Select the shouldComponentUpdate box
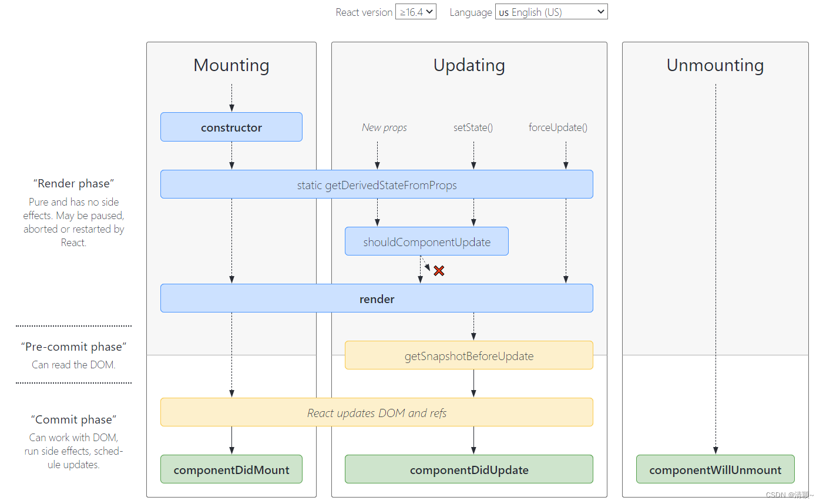 coord(426,241)
